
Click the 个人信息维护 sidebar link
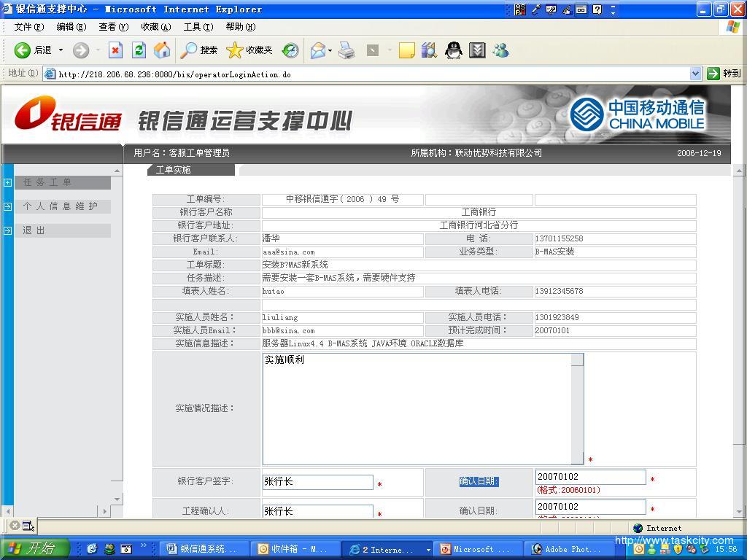61,206
